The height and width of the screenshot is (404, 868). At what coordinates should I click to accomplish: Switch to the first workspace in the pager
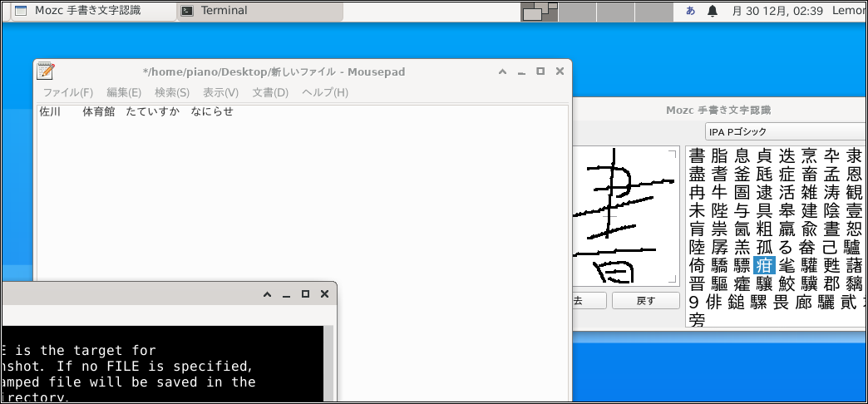tap(540, 11)
